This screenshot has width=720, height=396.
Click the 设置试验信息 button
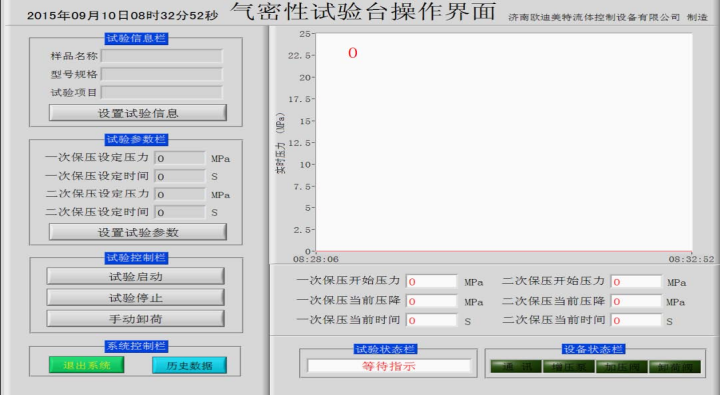138,113
